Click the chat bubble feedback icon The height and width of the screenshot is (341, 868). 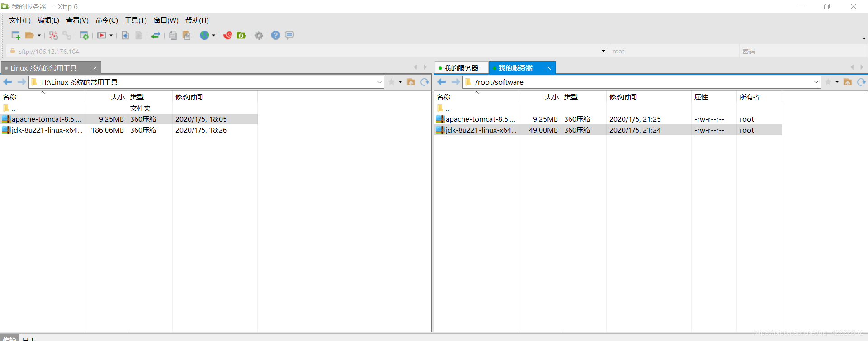tap(289, 35)
